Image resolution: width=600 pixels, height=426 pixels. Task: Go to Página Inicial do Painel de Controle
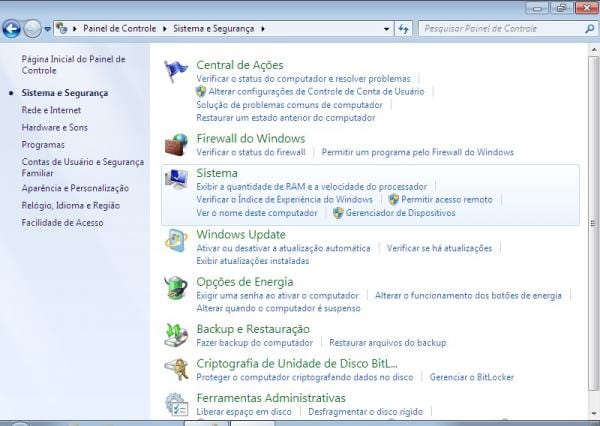pos(73,65)
